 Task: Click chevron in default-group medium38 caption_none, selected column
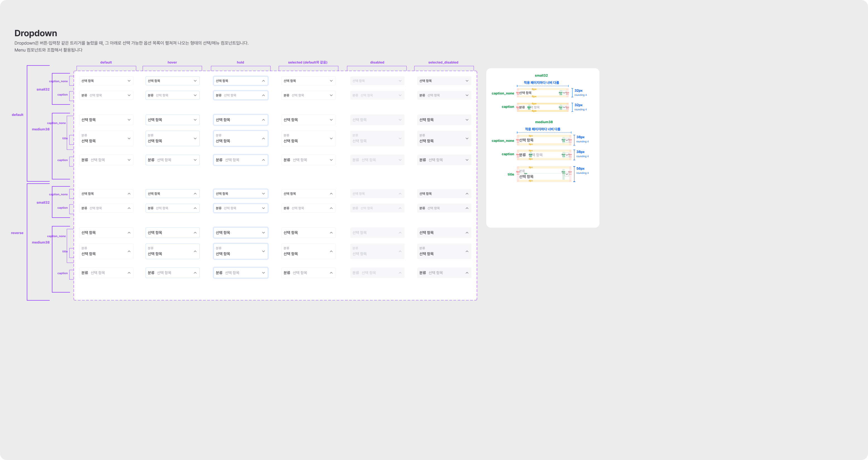[331, 120]
